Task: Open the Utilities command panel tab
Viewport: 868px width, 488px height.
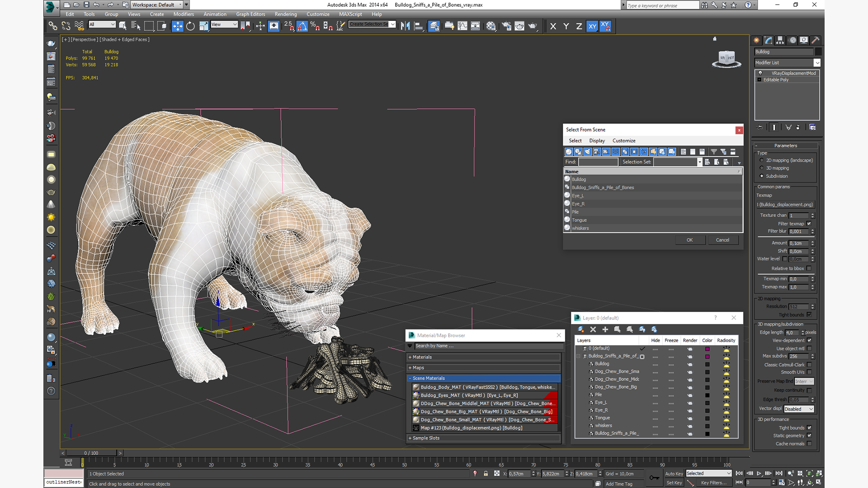Action: tap(816, 40)
